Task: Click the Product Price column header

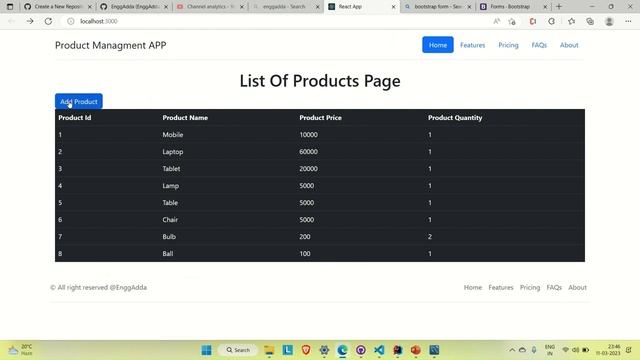Action: 320,118
